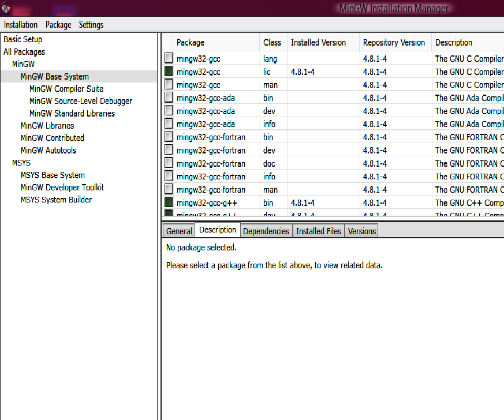
Task: Mark checkbox for mingw32-gcc-fortran man package
Action: pos(169,189)
